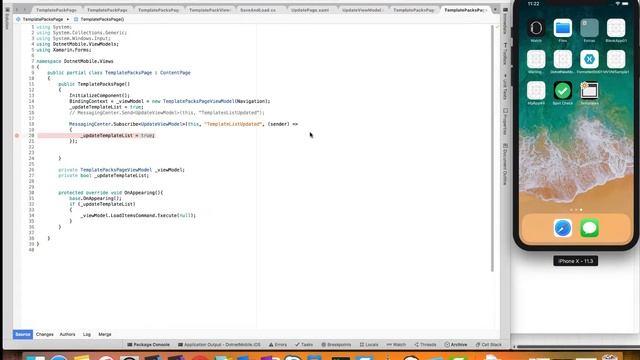Click the 'private bool _updateTemplateList;' line
640x360 pixels.
[x=103, y=176]
